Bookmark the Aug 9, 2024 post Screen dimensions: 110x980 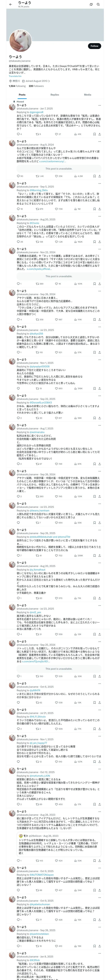95,176
